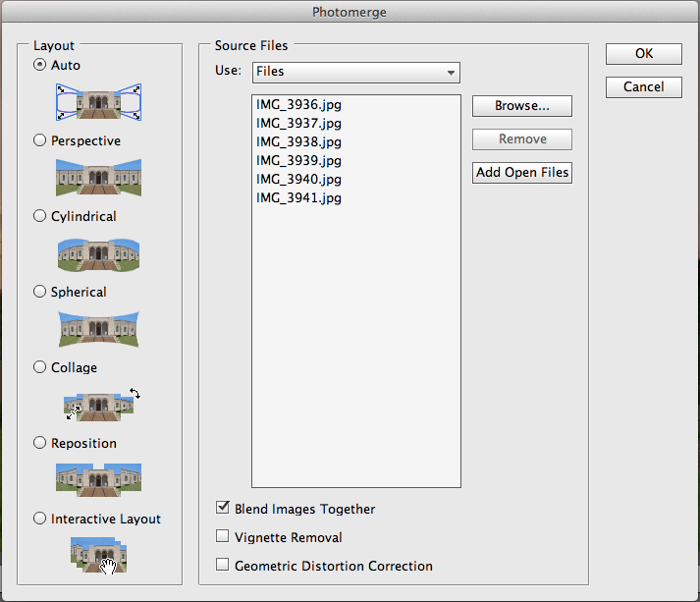Choose the Perspective layout option
The width and height of the screenshot is (700, 602).
(39, 140)
